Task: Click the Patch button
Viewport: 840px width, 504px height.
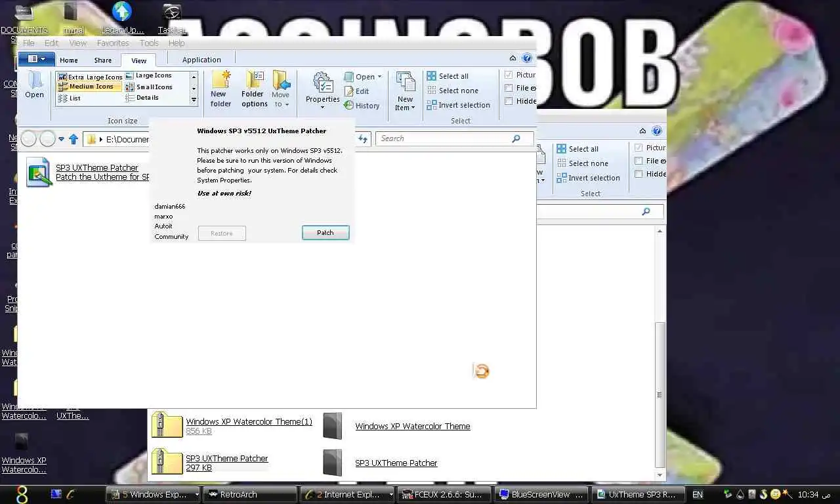Action: pos(325,232)
